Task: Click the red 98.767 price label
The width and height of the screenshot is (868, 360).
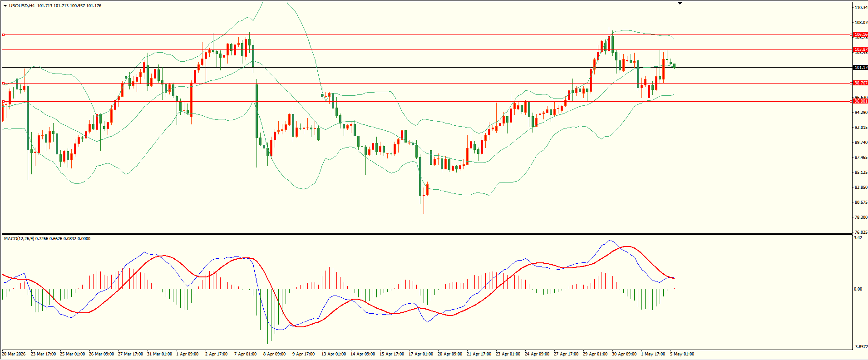Action: (861, 83)
